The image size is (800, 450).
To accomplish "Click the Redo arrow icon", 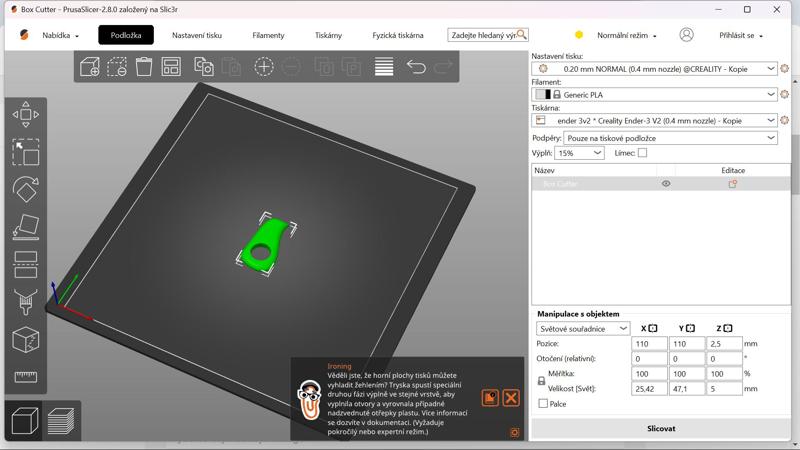I will click(443, 67).
